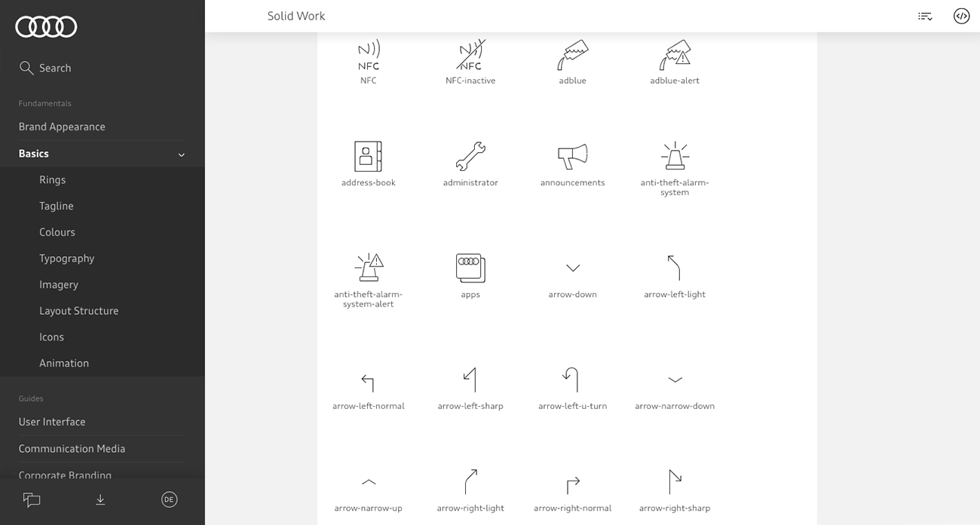Click the Solid Work header title

pyautogui.click(x=296, y=16)
